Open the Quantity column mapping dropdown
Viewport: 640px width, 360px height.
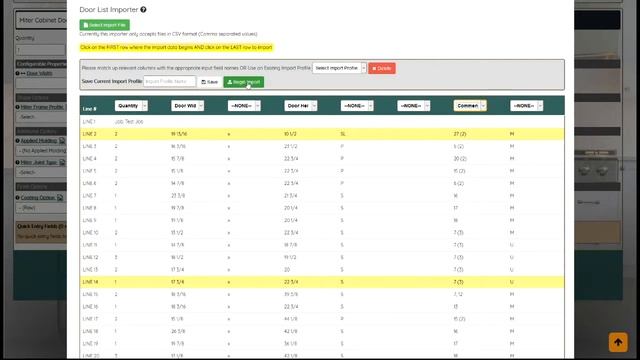pyautogui.click(x=131, y=106)
